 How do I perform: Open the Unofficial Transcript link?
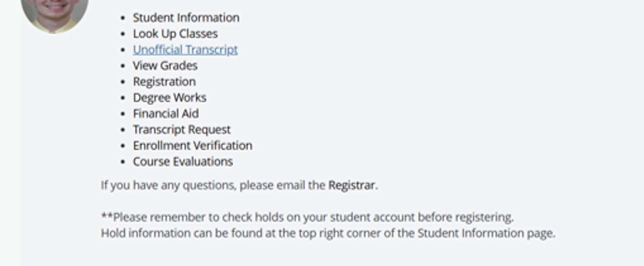point(185,50)
